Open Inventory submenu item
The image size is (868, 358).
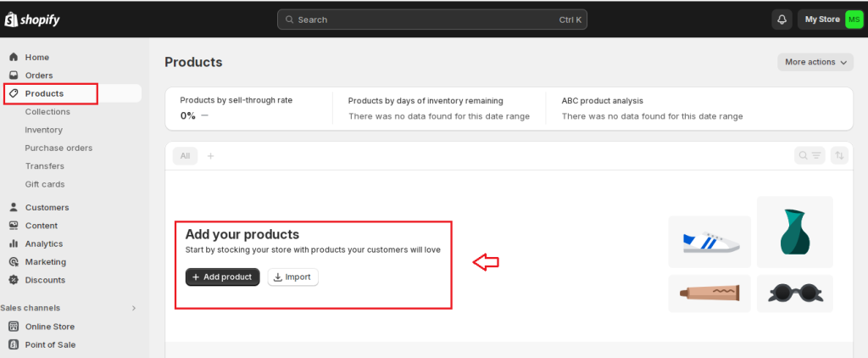tap(44, 130)
